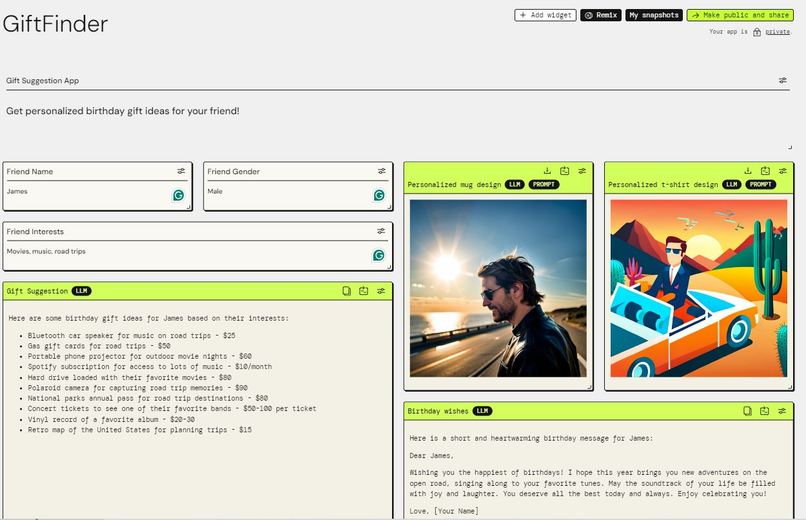
Task: Click the Grammarly icon in Friend Name field
Action: (x=178, y=195)
